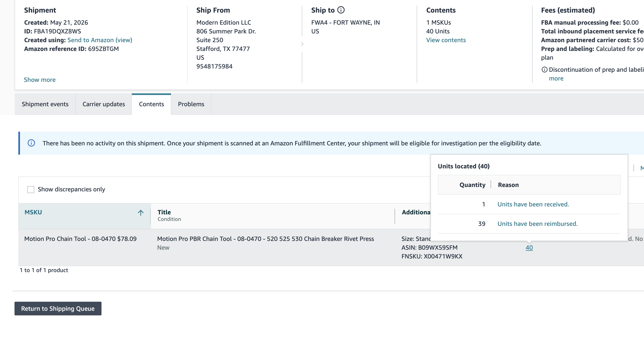This screenshot has height=357, width=644.
Task: Click MSKU Motion Pro Chain Tool cell
Action: (80, 239)
